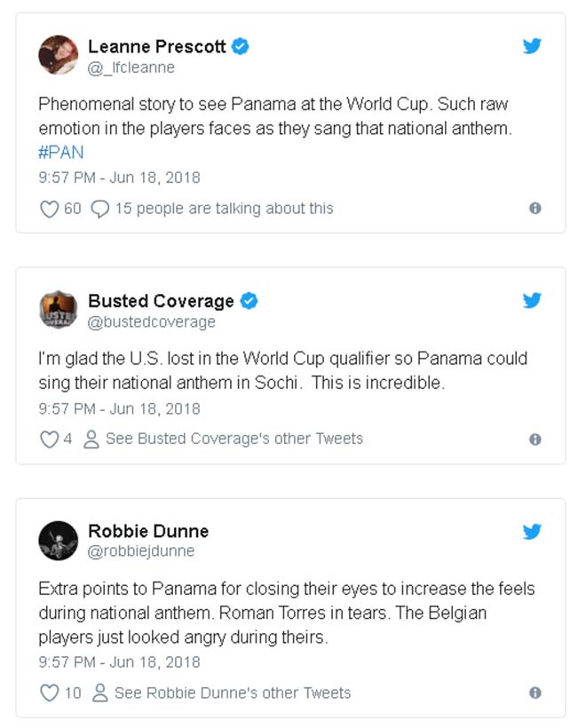This screenshot has height=728, width=586.
Task: Open info icon on Leanne Prescott's tweet
Action: (535, 208)
